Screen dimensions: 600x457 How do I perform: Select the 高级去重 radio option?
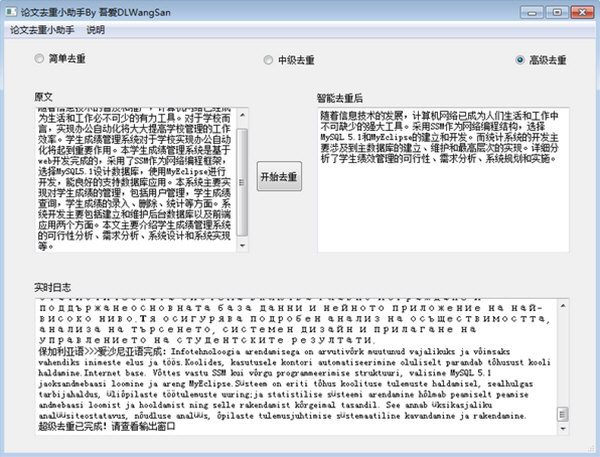(520, 60)
